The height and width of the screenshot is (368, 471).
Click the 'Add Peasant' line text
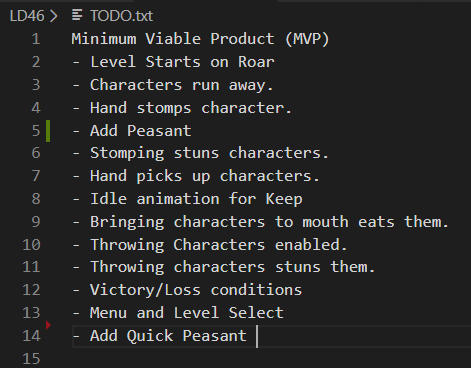(132, 131)
